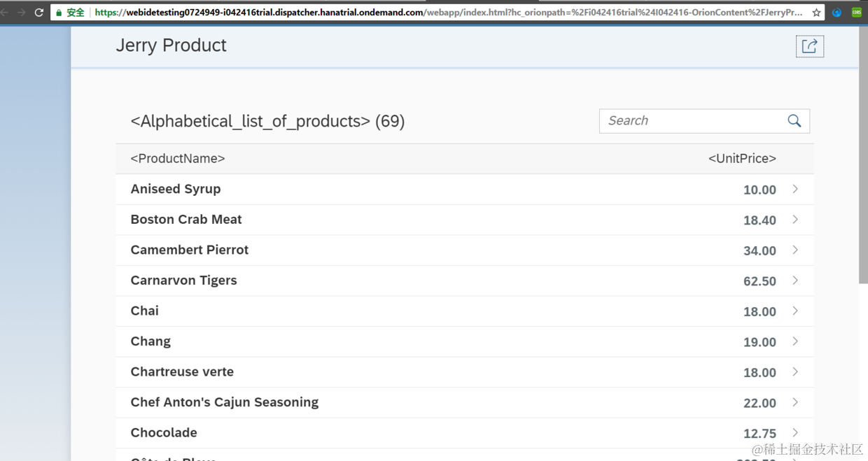The height and width of the screenshot is (461, 868).
Task: Click the green CORS extension icon
Action: click(x=856, y=13)
